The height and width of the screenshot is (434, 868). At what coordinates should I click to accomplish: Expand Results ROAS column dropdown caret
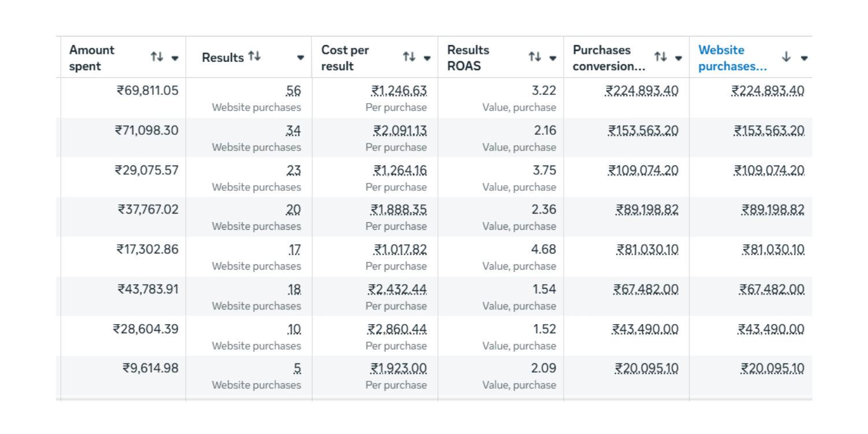[553, 58]
